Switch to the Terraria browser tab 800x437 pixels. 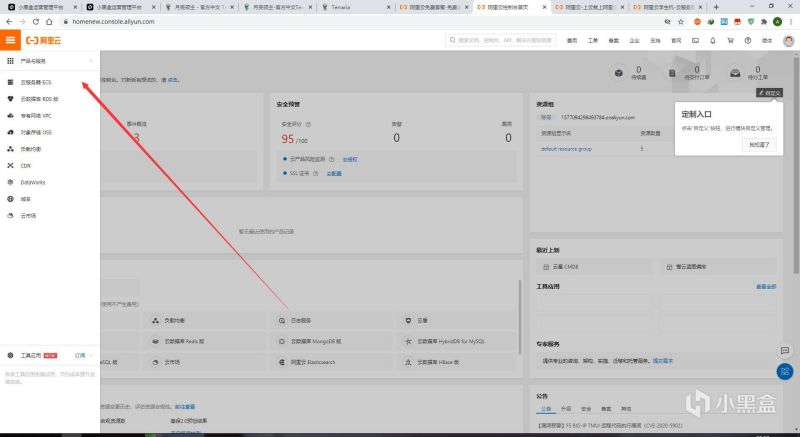(356, 7)
